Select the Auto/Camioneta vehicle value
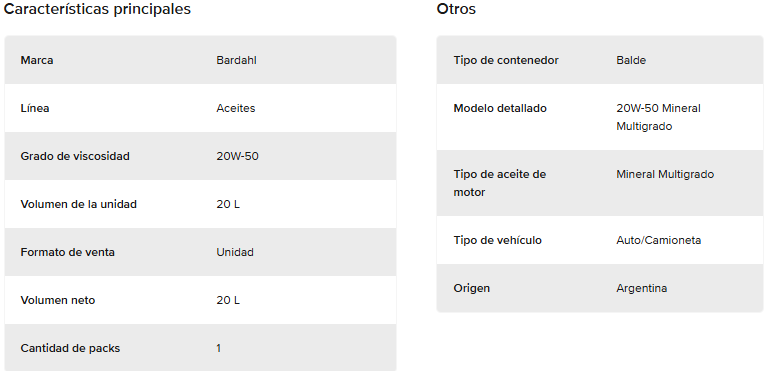This screenshot has height=371, width=764. coord(659,240)
